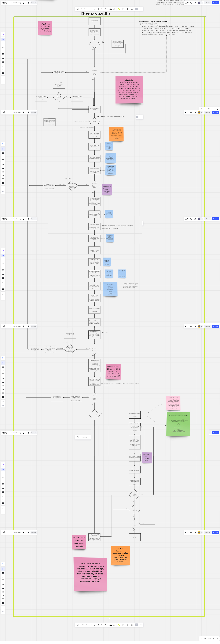Pick text color in top context toolbar

coord(110,9)
